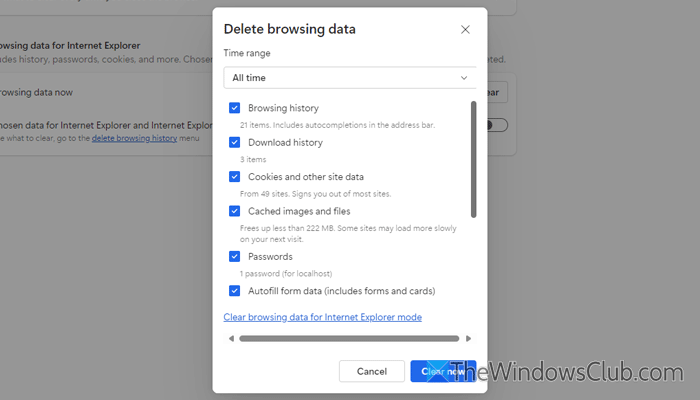The height and width of the screenshot is (400, 700).
Task: Uncheck the Autofill form data checkbox
Action: click(x=234, y=291)
